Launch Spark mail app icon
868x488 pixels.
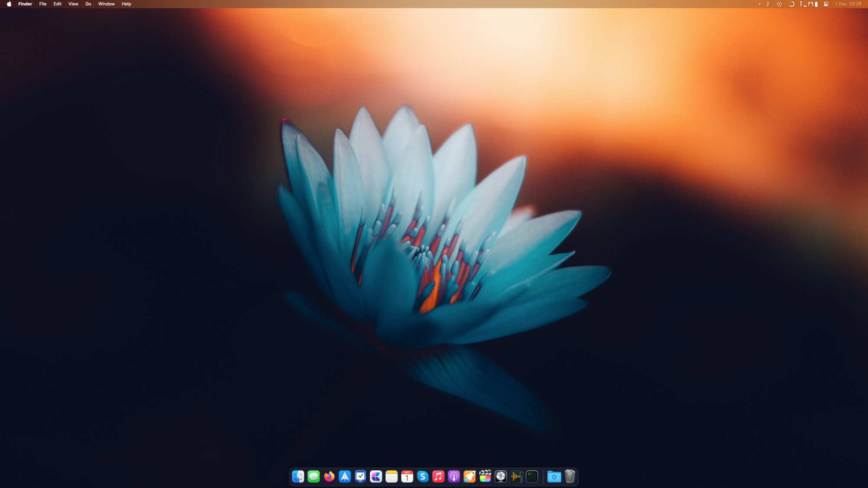click(345, 476)
